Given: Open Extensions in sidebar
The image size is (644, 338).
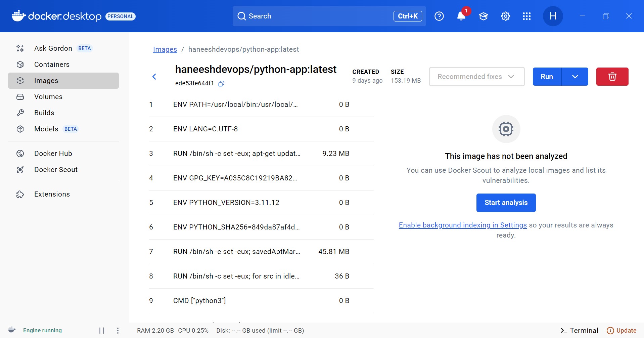Looking at the screenshot, I should [63, 194].
